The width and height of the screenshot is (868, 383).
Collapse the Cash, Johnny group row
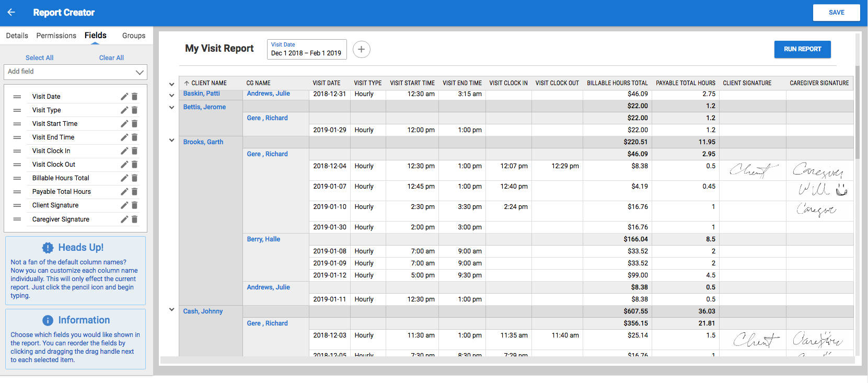(x=171, y=310)
